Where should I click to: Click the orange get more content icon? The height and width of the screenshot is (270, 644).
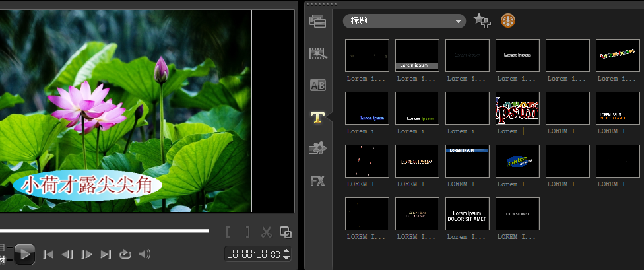pyautogui.click(x=507, y=20)
